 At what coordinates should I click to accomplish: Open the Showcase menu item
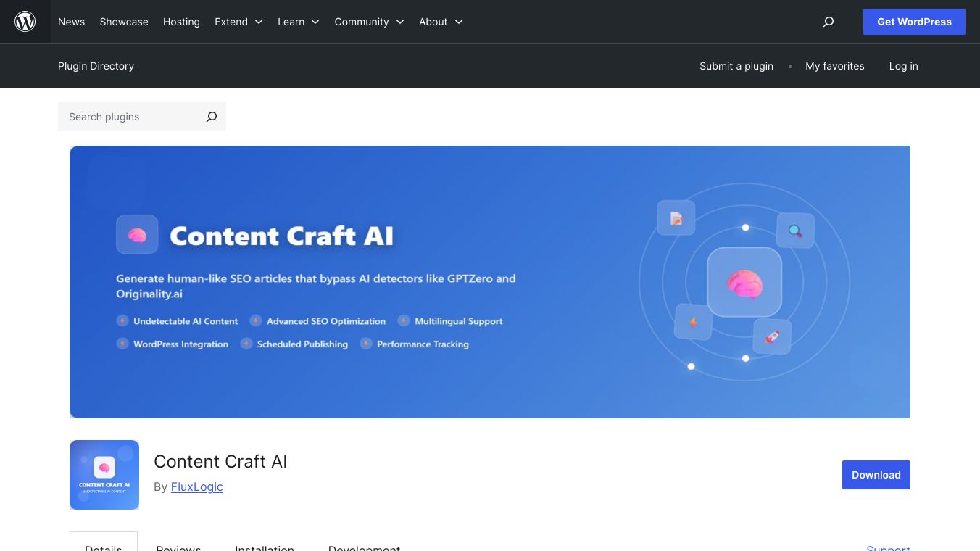(x=124, y=22)
